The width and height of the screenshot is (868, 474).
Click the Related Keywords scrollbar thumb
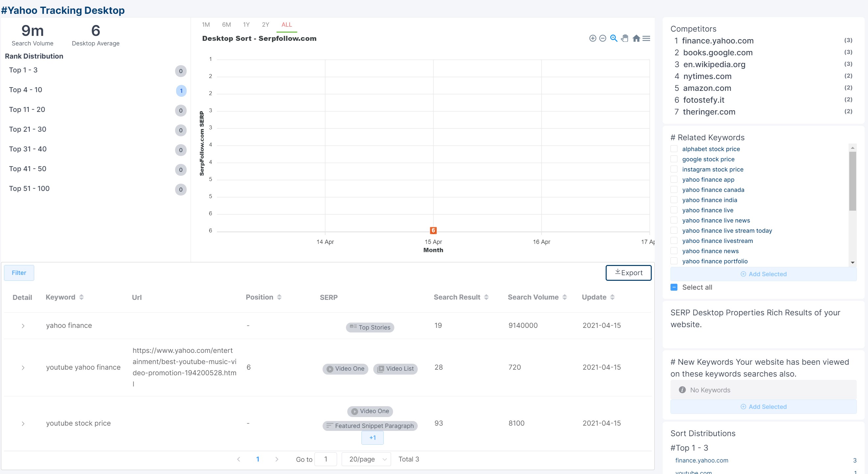853,181
